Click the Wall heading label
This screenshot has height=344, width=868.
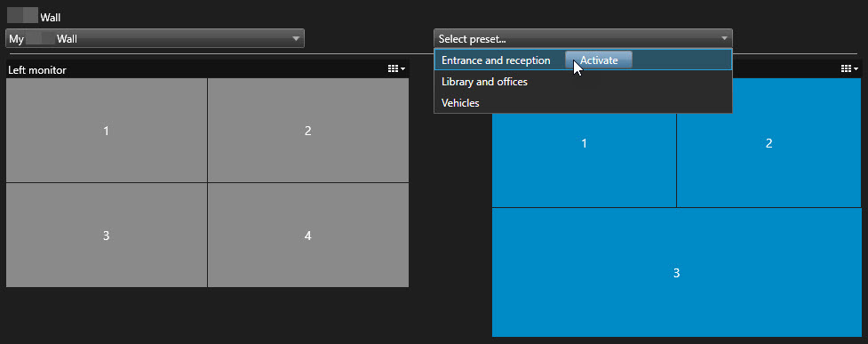(51, 18)
